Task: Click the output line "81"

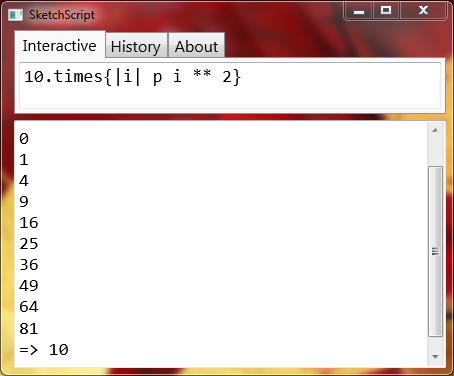Action: tap(29, 329)
